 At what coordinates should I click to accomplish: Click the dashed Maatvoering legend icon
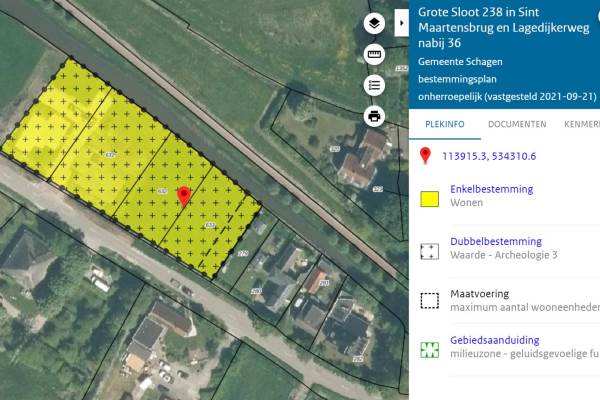(430, 300)
